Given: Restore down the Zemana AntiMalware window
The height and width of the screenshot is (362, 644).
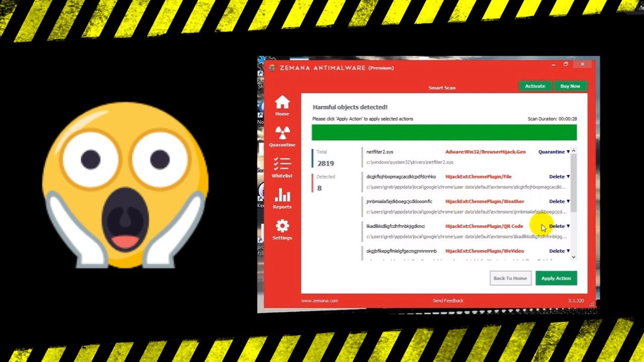Looking at the screenshot, I should coord(566,64).
